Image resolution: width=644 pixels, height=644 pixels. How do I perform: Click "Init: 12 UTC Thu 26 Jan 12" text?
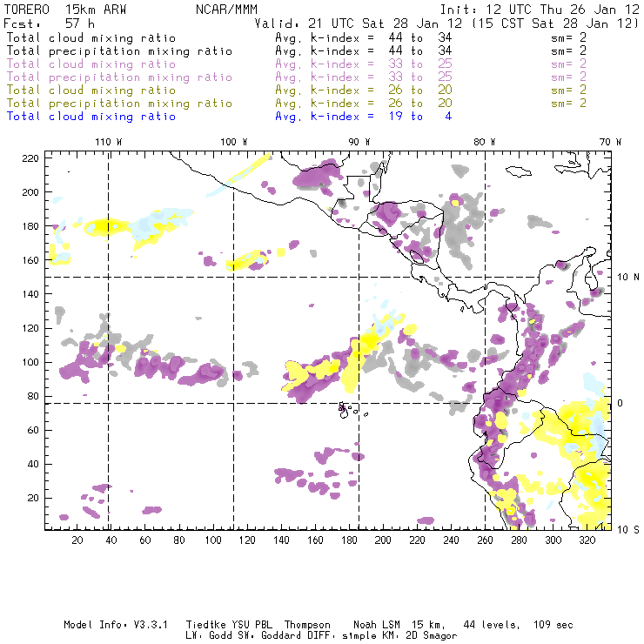(540, 10)
